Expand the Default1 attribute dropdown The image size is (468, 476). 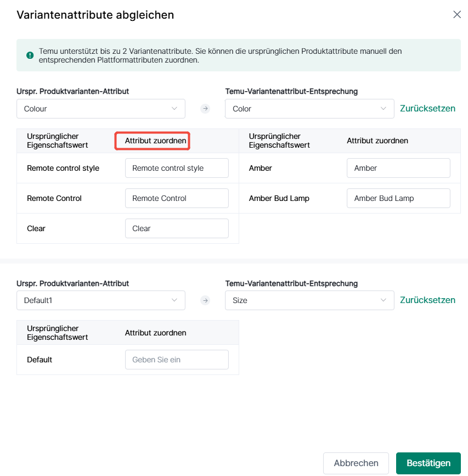click(x=101, y=300)
